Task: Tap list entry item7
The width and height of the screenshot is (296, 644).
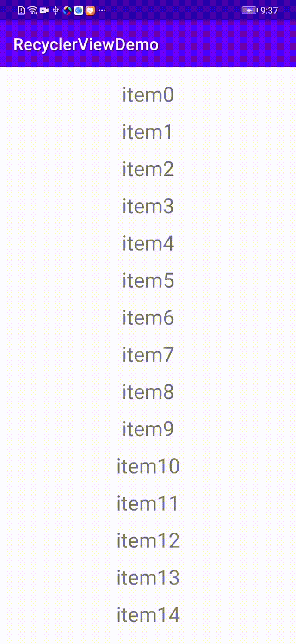Action: point(148,355)
